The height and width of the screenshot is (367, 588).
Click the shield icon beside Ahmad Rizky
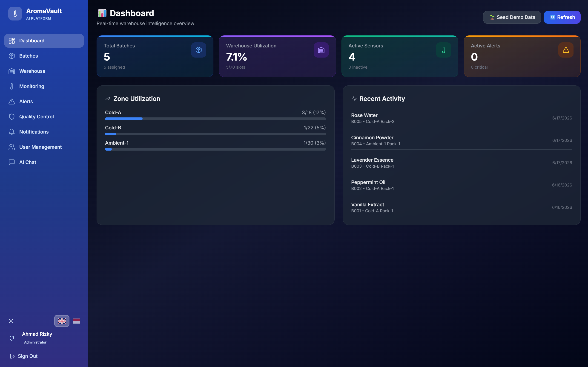(x=12, y=338)
